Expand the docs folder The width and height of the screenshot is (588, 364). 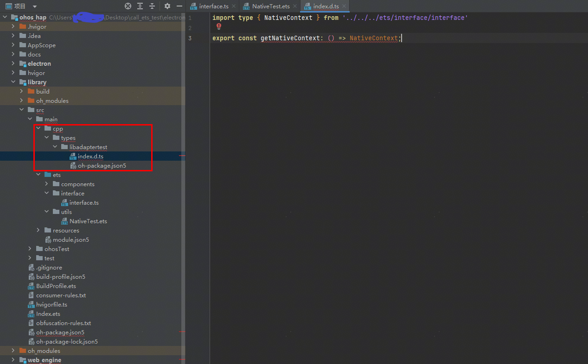(13, 55)
